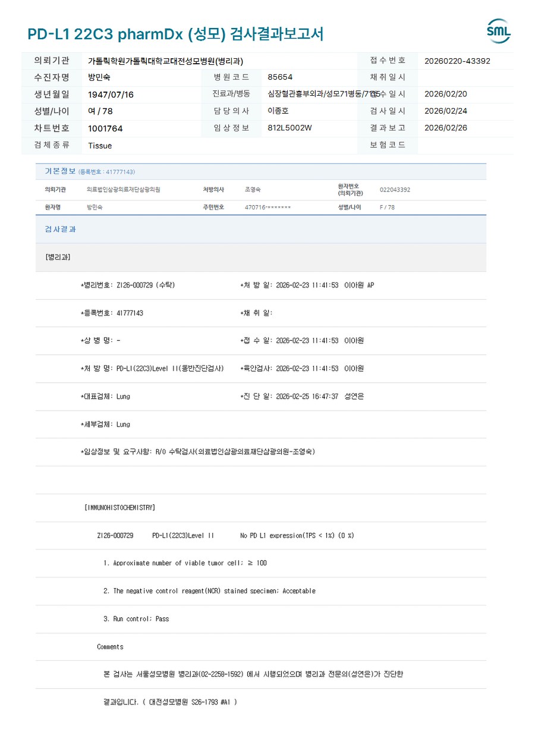
Task: Select the '3. Run control: Pass' line
Action: click(x=136, y=619)
